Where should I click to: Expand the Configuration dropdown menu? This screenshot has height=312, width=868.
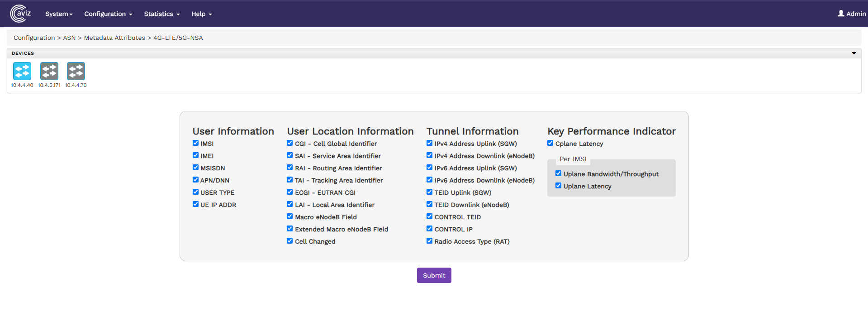tap(108, 14)
